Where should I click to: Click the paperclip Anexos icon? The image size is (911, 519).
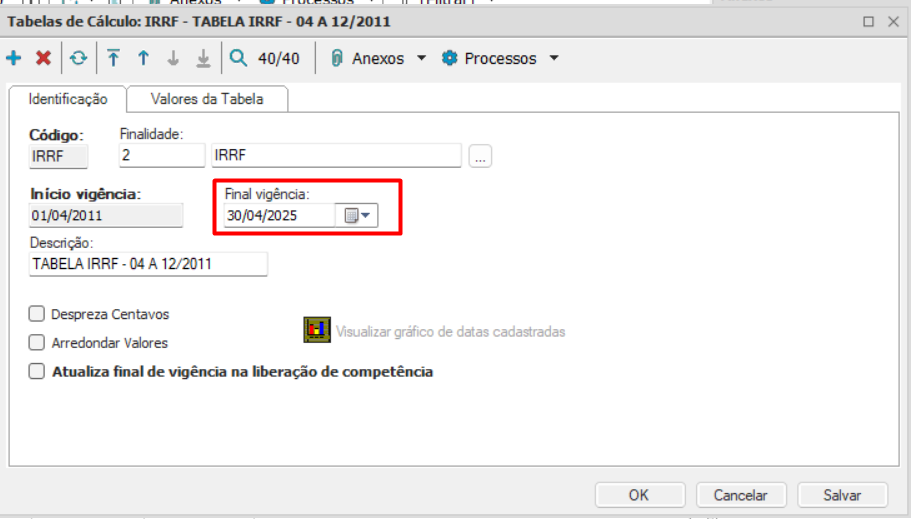pos(336,58)
